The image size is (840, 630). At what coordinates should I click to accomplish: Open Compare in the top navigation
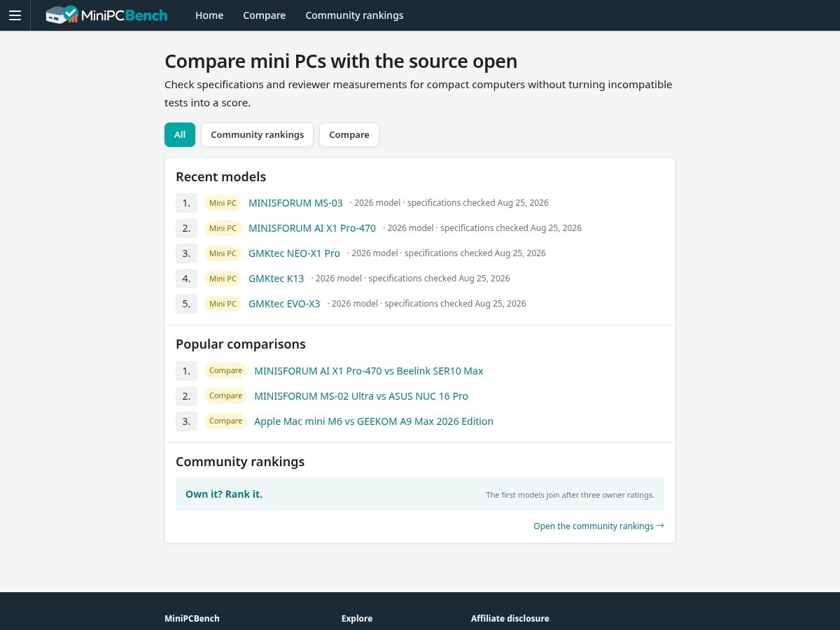point(265,15)
